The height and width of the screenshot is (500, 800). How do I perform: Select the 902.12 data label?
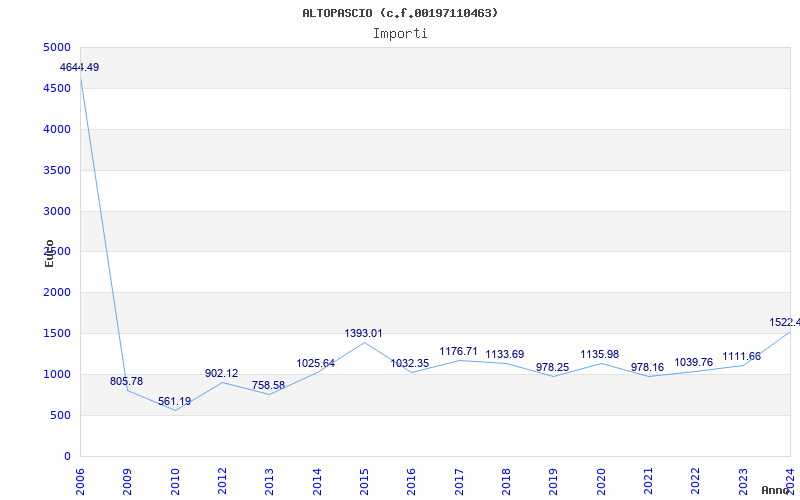pyautogui.click(x=221, y=373)
